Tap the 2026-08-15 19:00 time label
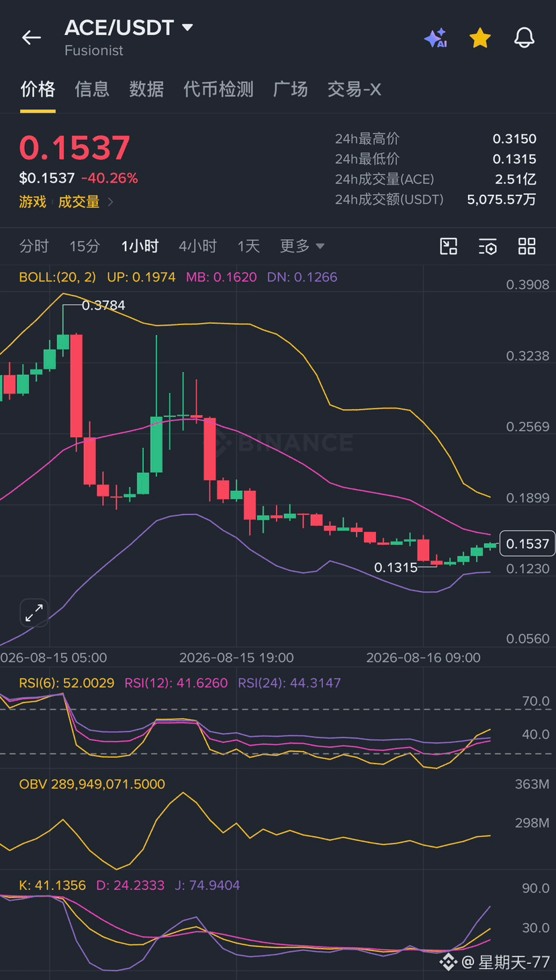Screen dimensions: 556x980 pyautogui.click(x=236, y=658)
